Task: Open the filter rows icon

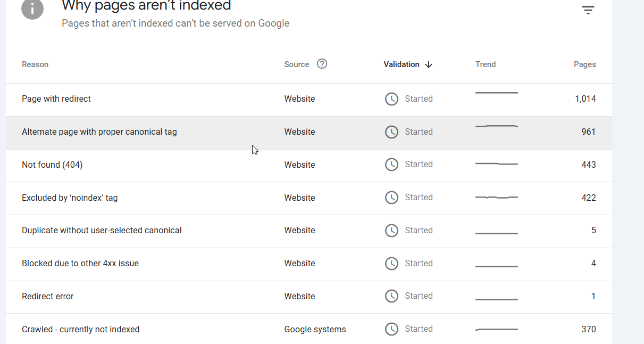Action: [x=588, y=10]
